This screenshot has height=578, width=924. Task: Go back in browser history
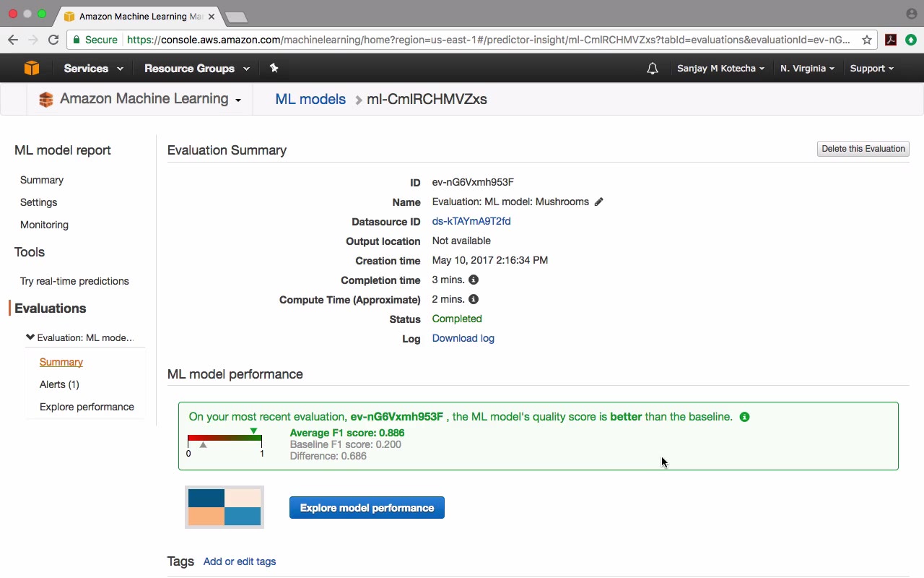(x=13, y=40)
